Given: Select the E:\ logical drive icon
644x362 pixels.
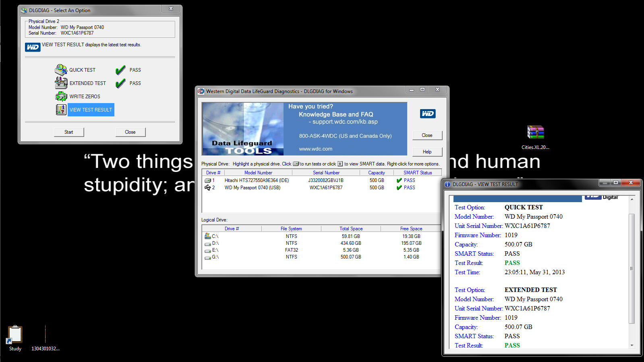Looking at the screenshot, I should point(208,250).
